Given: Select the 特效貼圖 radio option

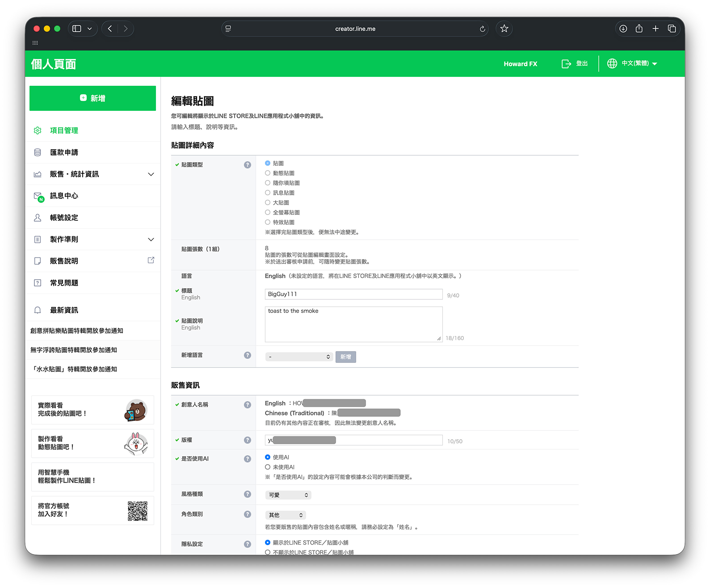Looking at the screenshot, I should pos(268,222).
